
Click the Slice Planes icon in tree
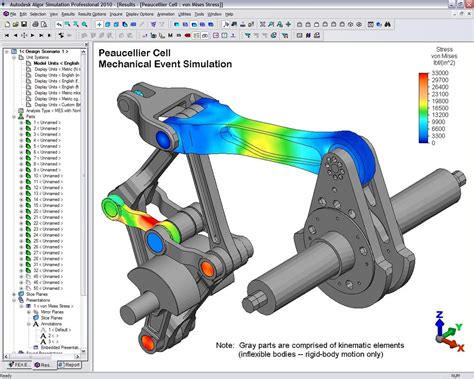[x=21, y=294]
